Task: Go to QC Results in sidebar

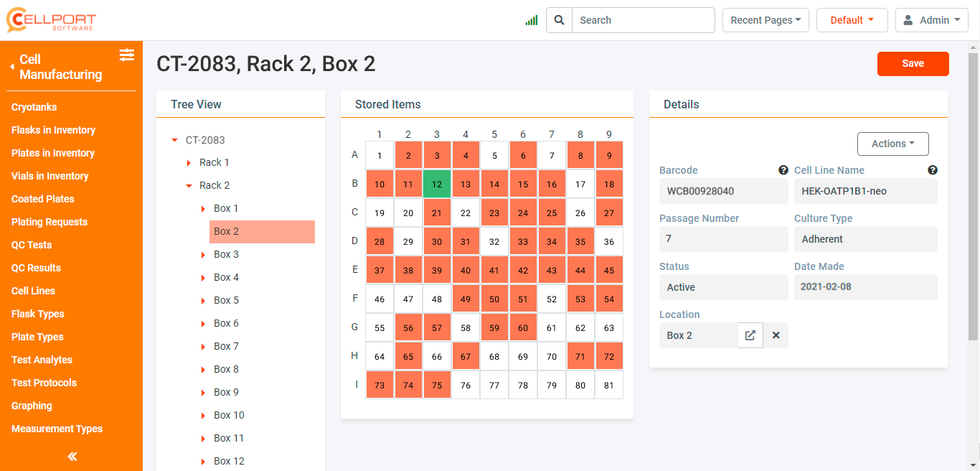Action: (x=36, y=268)
